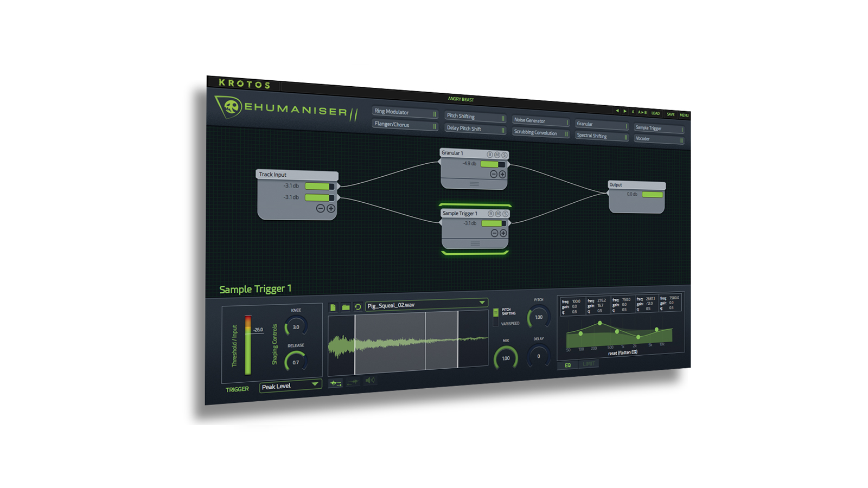This screenshot has width=868, height=488.
Task: Add a Vocoder module
Action: pos(660,139)
